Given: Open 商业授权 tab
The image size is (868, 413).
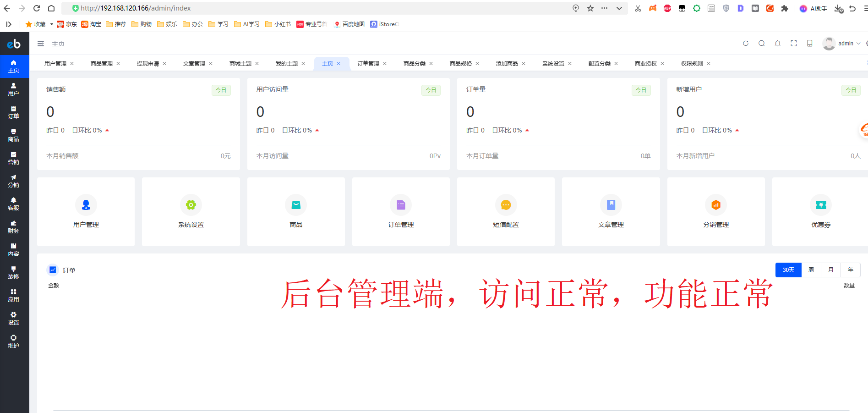Looking at the screenshot, I should click(646, 64).
